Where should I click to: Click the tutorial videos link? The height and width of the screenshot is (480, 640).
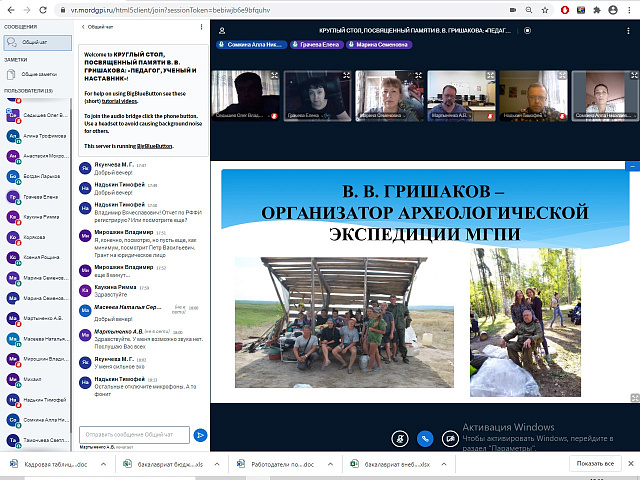[x=120, y=101]
